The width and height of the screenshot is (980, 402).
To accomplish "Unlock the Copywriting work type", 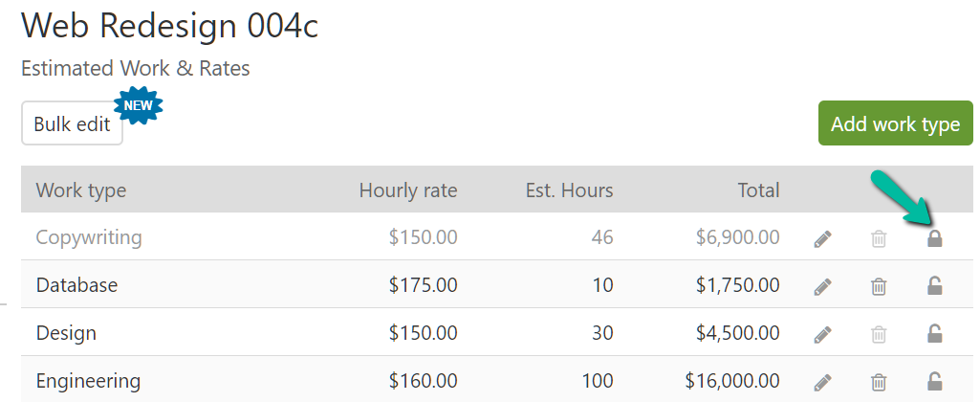I will click(935, 238).
